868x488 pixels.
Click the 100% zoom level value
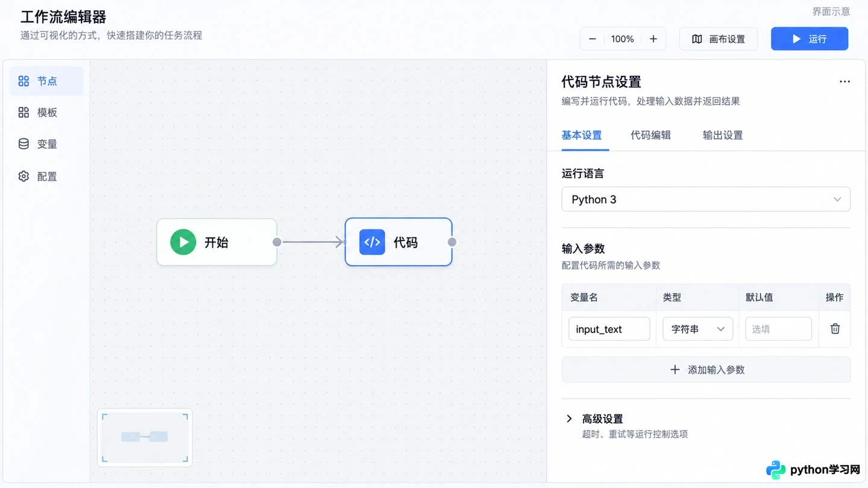pyautogui.click(x=623, y=39)
